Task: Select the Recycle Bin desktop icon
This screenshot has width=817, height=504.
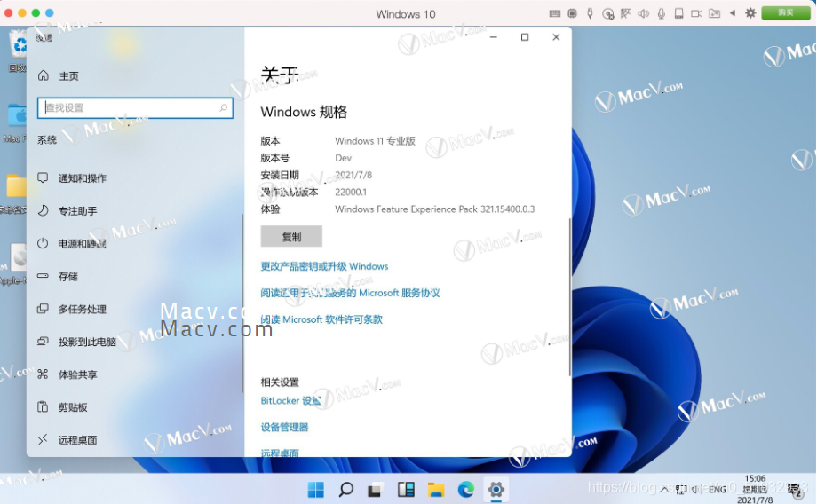Action: point(18,51)
